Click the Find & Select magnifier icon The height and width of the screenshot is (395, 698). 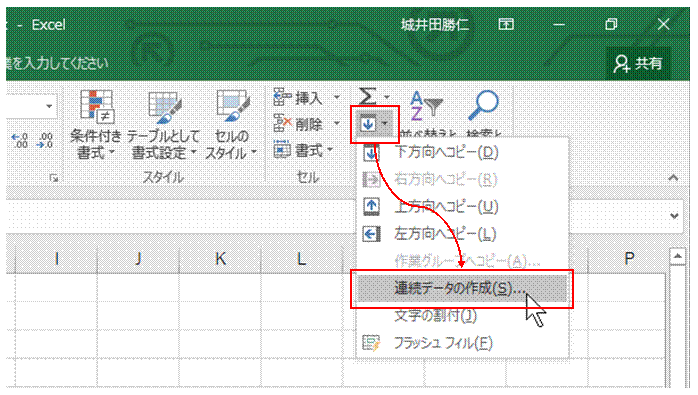(483, 106)
